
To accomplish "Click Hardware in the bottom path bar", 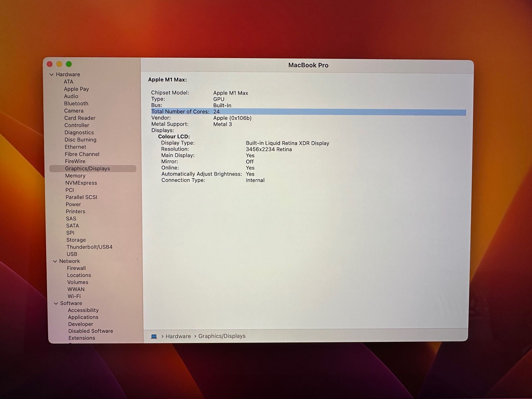I will click(178, 336).
